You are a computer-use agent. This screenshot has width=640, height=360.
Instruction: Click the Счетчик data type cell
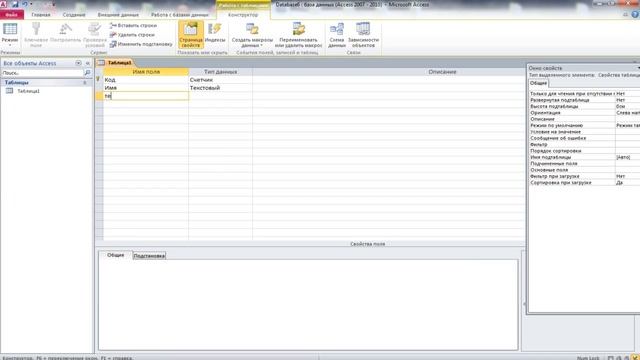point(220,80)
